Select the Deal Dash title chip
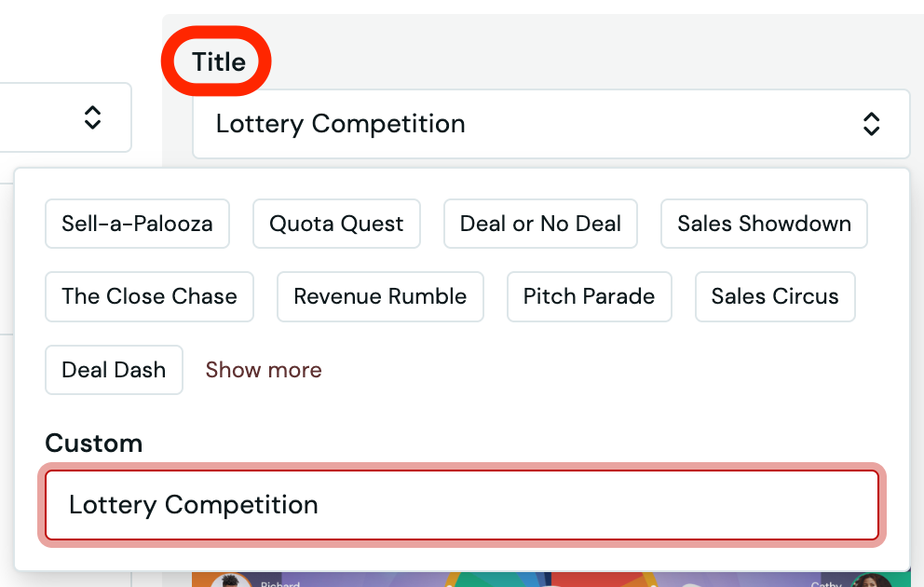The height and width of the screenshot is (587, 924). pyautogui.click(x=114, y=370)
